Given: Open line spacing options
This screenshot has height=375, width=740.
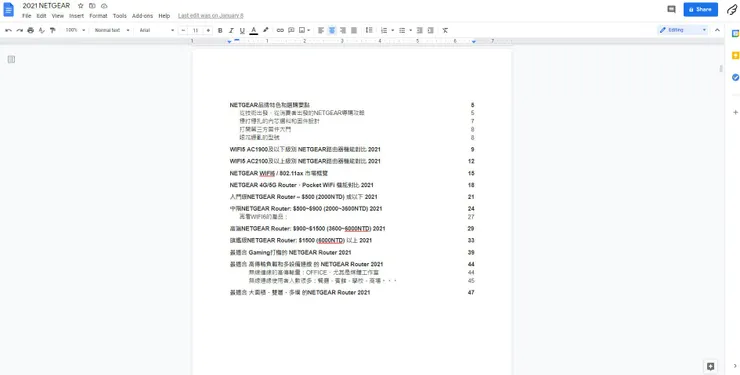Looking at the screenshot, I should [x=369, y=30].
